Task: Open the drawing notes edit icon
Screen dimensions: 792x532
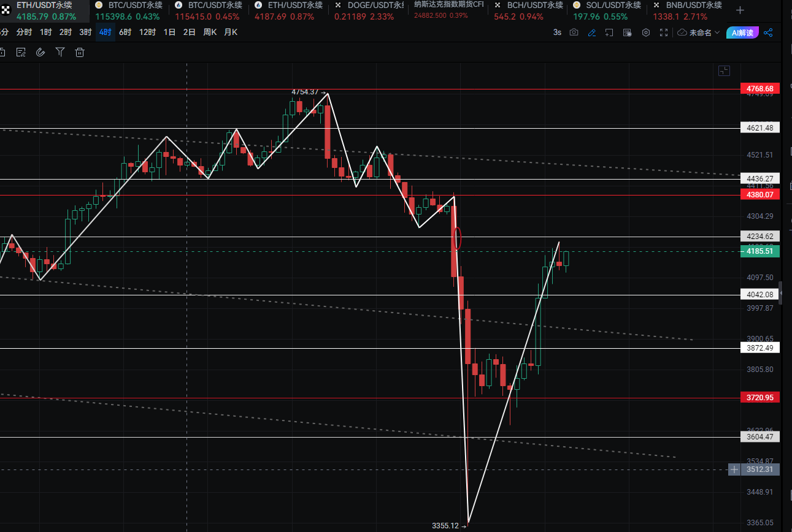Action: (x=21, y=52)
